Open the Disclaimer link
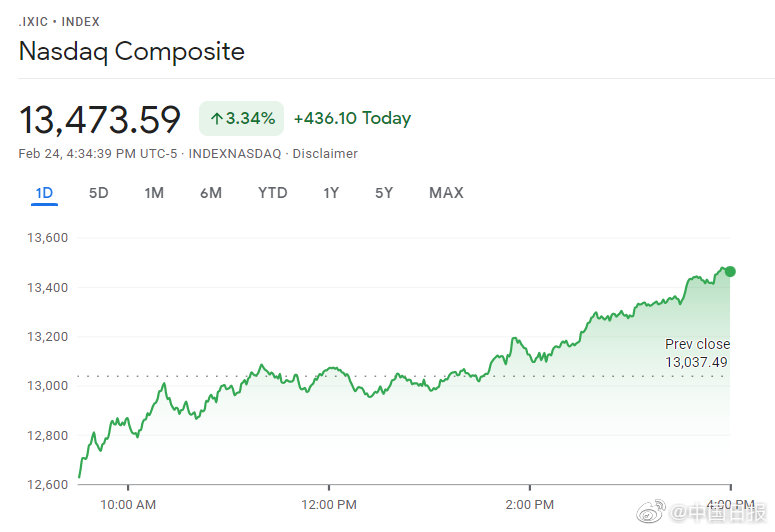Screen dimensions: 775x532 pyautogui.click(x=325, y=154)
